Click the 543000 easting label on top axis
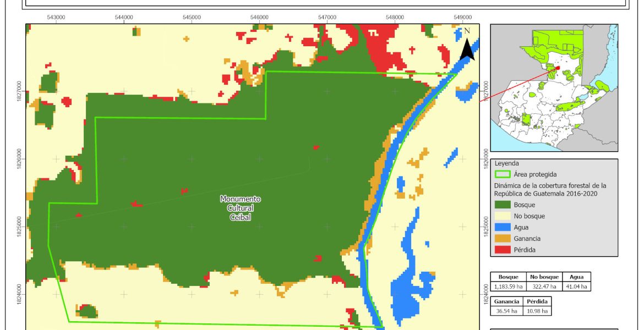This screenshot has height=330, width=644. 56,18
